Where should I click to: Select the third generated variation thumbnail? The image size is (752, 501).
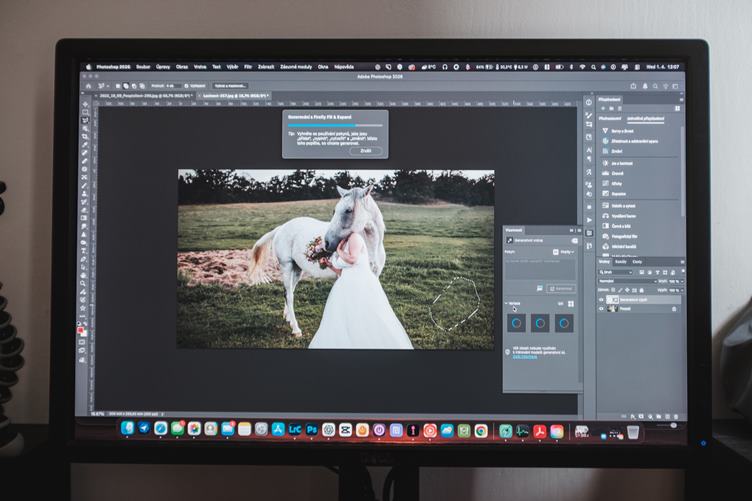click(564, 323)
